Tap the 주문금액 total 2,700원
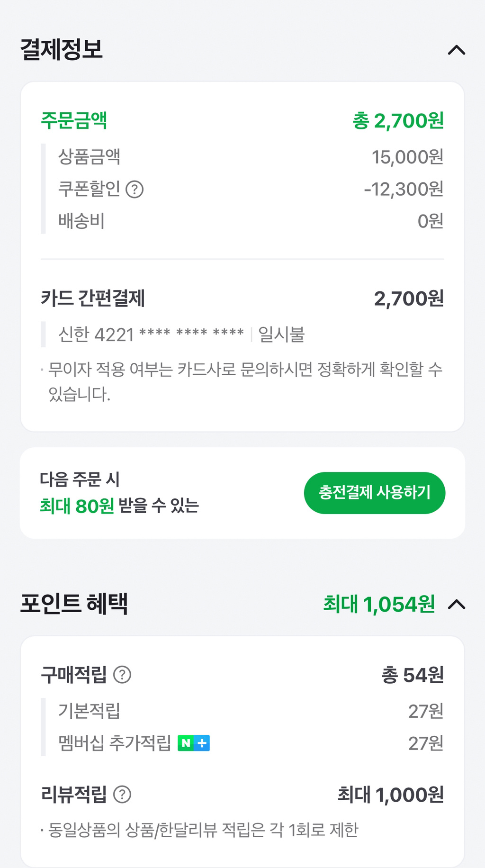This screenshot has width=485, height=868. click(398, 121)
